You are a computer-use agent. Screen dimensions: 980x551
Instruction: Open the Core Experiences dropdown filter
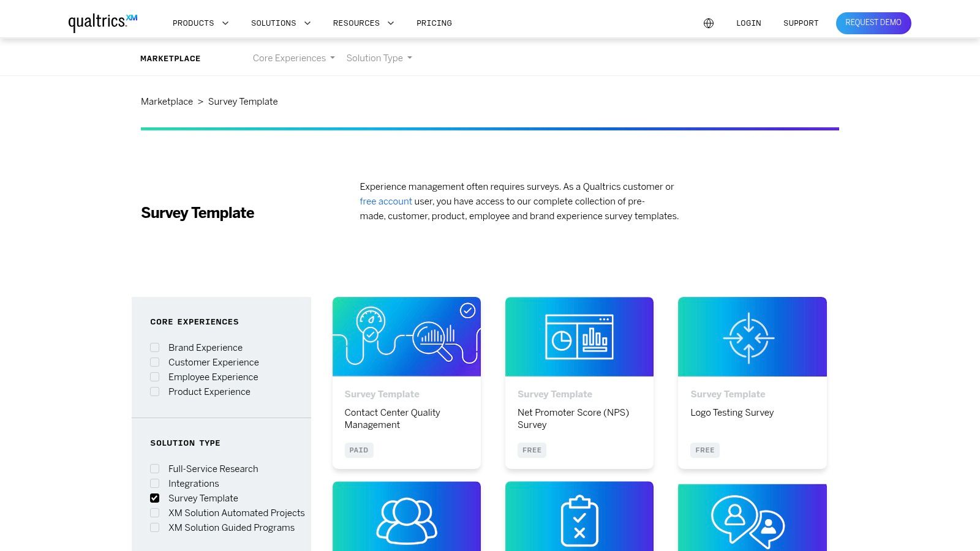[x=294, y=58]
